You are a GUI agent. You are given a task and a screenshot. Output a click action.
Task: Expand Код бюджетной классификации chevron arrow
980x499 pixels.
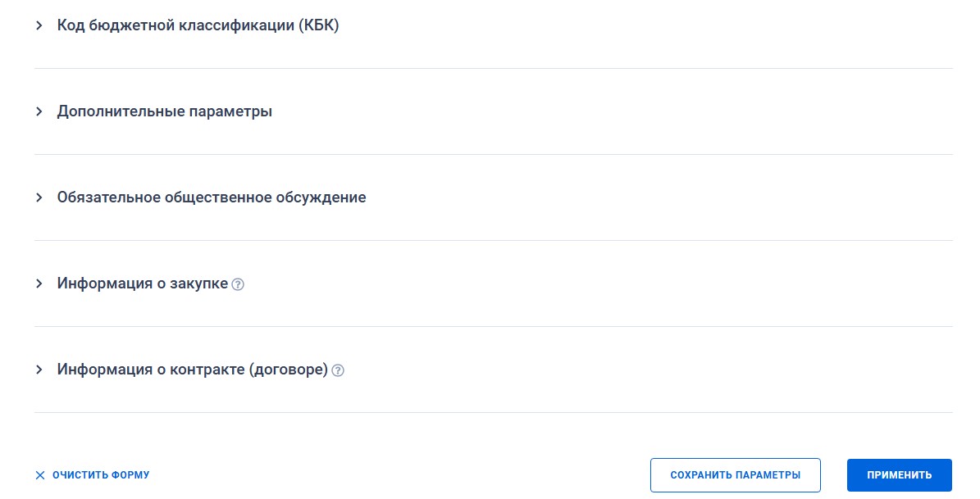[x=39, y=25]
